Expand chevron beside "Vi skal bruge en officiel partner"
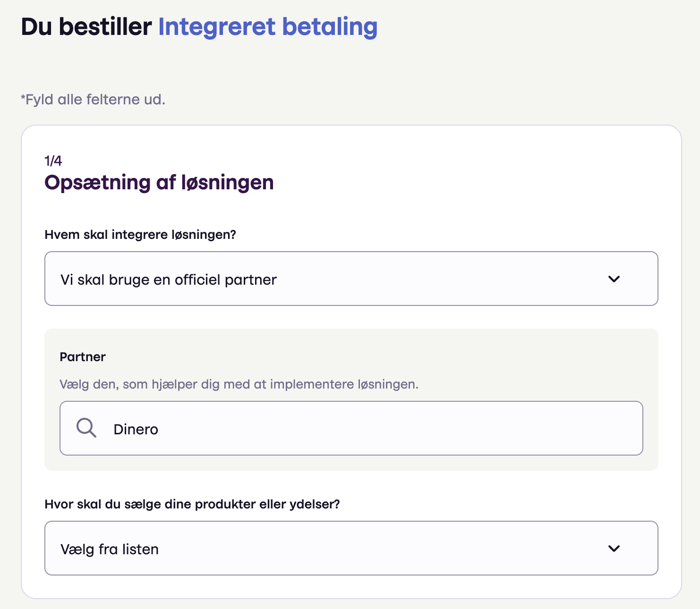Image resolution: width=700 pixels, height=609 pixels. coord(614,279)
